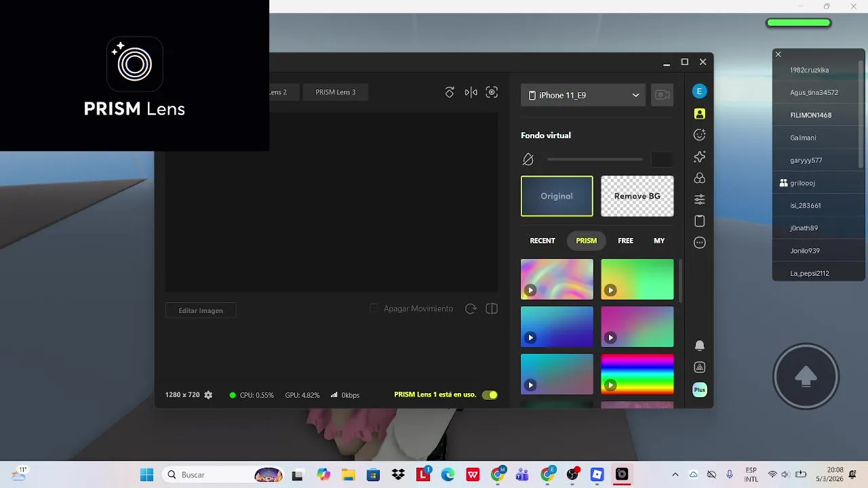Select the teal-to-purple gradient background thumbnail
This screenshot has height=488, width=868.
point(557,327)
